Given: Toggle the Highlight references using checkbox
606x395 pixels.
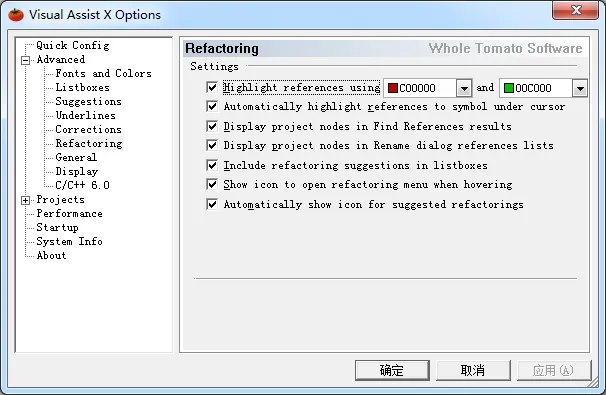Looking at the screenshot, I should [212, 87].
